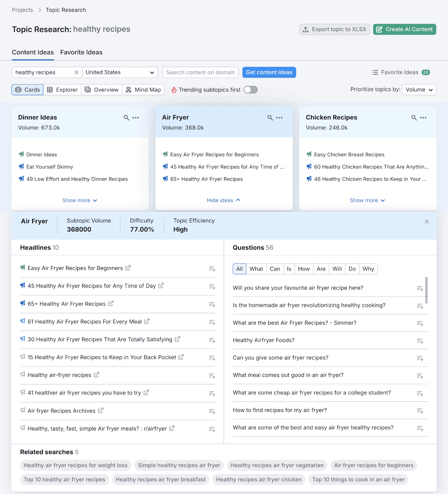Screen dimensions: 448x494
Task: Switch to the Mind Map view
Action: tap(143, 90)
